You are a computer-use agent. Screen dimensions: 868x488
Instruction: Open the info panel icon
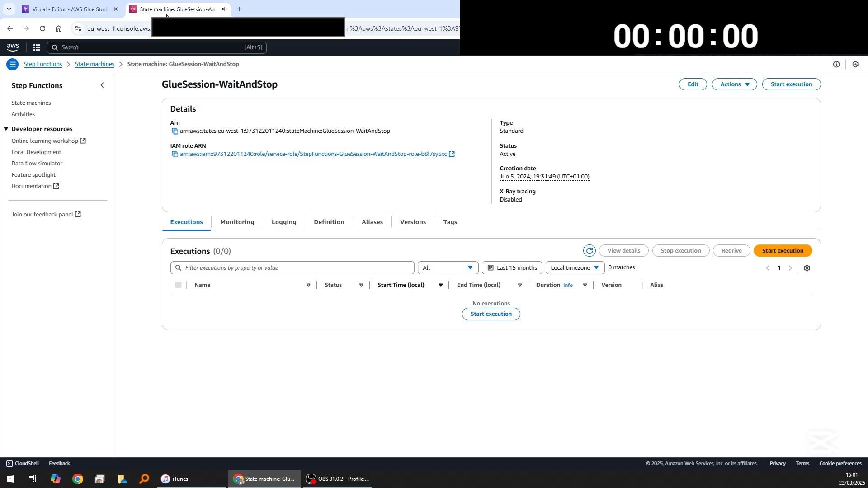(836, 65)
